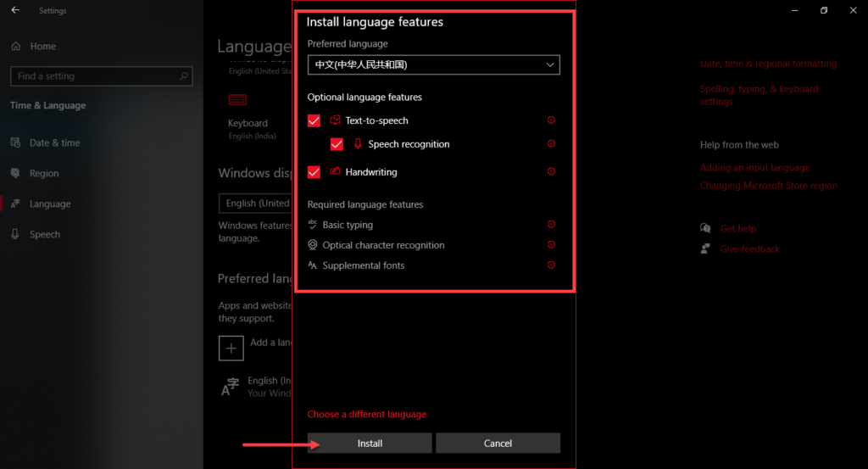Select the Language sidebar icon
Screen dimensions: 868x469
(15, 204)
